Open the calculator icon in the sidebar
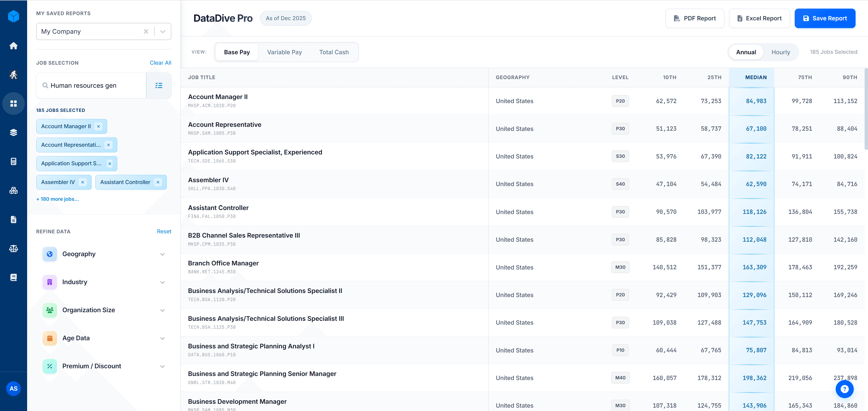868x411 pixels. click(14, 161)
